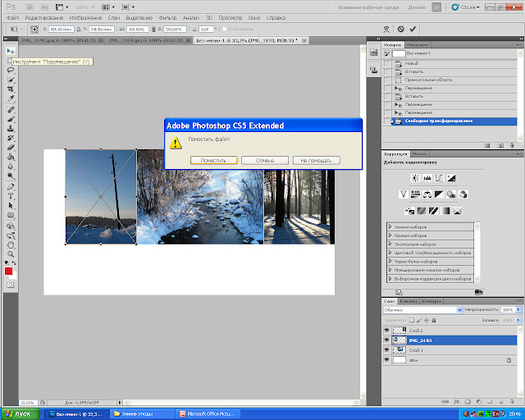Select the Eraser tool

coord(11,147)
